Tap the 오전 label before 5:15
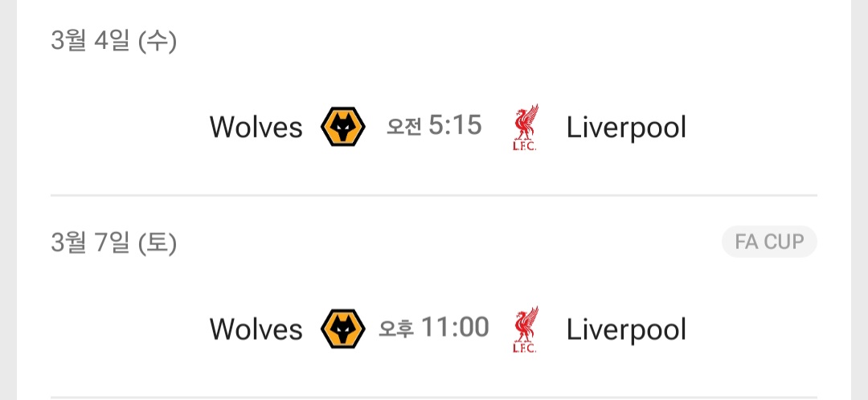The image size is (868, 400). click(404, 127)
